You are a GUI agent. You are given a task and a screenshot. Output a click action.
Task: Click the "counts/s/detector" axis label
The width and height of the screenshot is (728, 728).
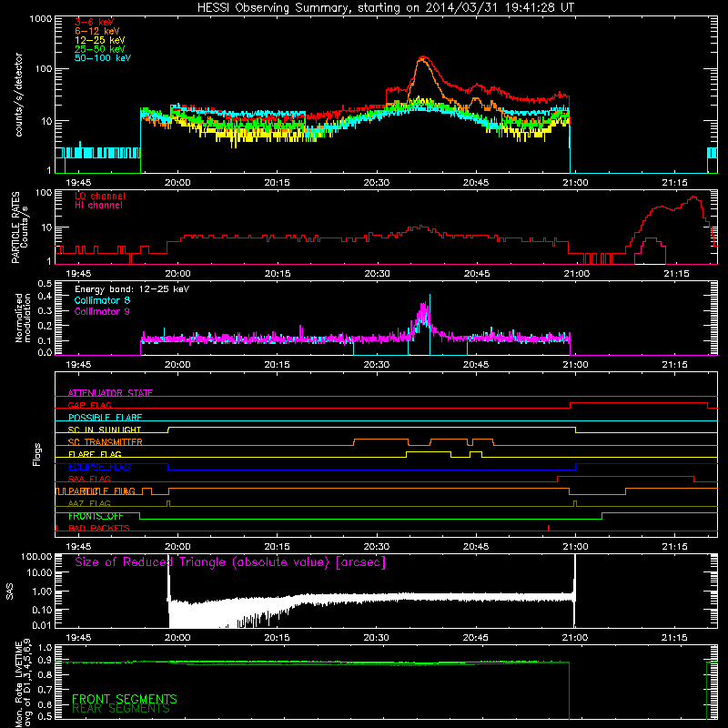coord(19,95)
